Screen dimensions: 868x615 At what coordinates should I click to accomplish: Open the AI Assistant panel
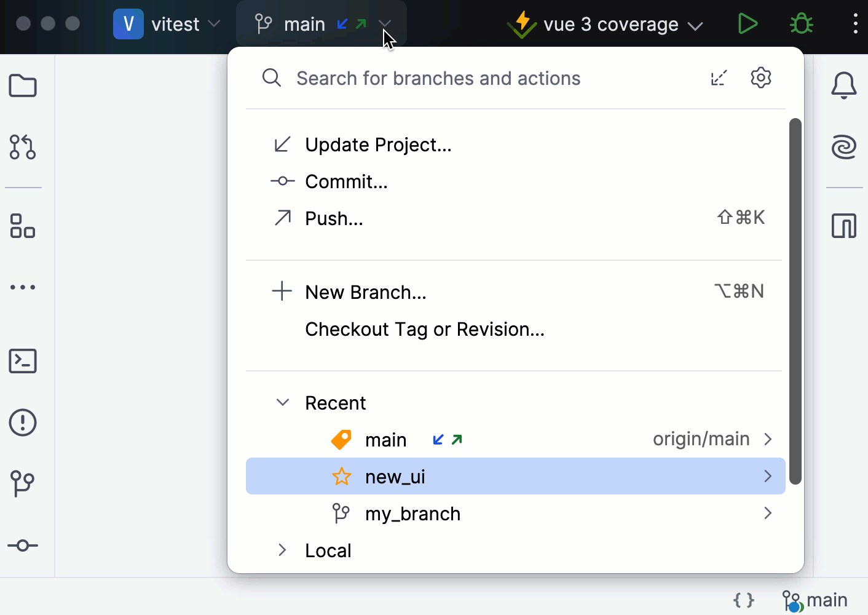pyautogui.click(x=844, y=147)
